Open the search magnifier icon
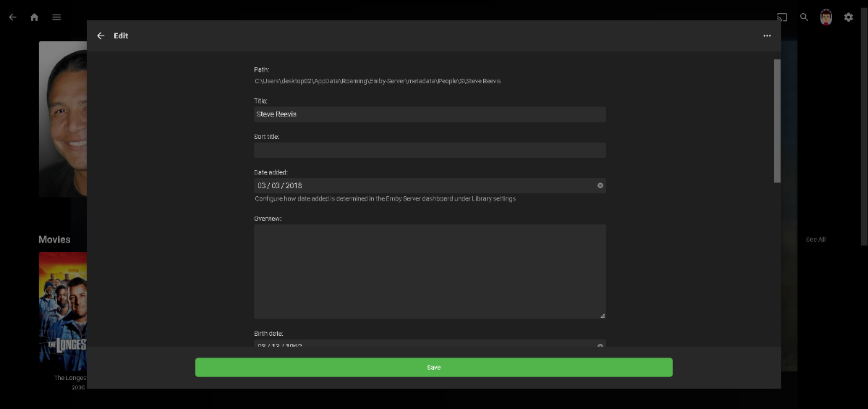Viewport: 868px width, 409px height. pyautogui.click(x=804, y=17)
